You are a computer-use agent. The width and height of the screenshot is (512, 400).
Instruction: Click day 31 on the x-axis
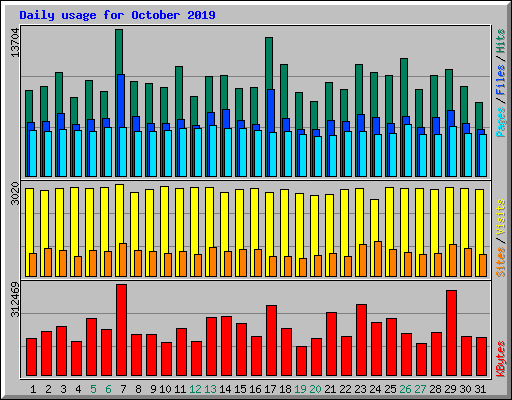click(x=480, y=389)
